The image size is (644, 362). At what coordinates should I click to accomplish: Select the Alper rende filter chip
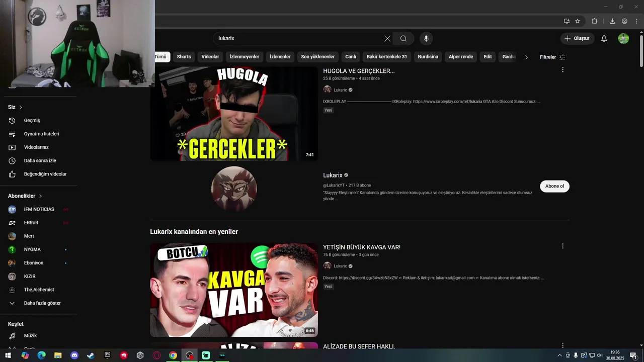click(x=461, y=57)
